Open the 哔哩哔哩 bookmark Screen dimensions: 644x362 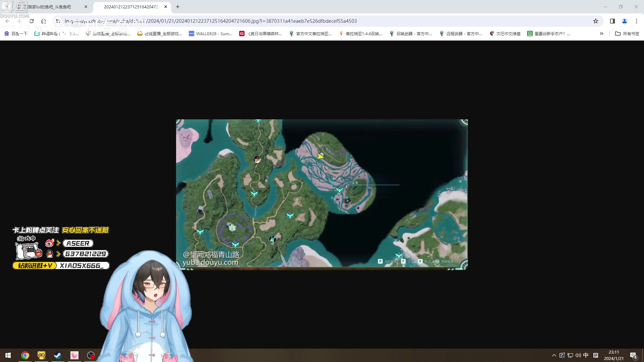pos(56,34)
